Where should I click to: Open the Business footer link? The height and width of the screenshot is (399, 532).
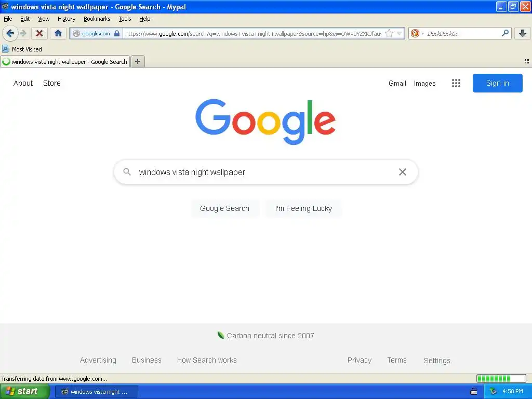147,360
